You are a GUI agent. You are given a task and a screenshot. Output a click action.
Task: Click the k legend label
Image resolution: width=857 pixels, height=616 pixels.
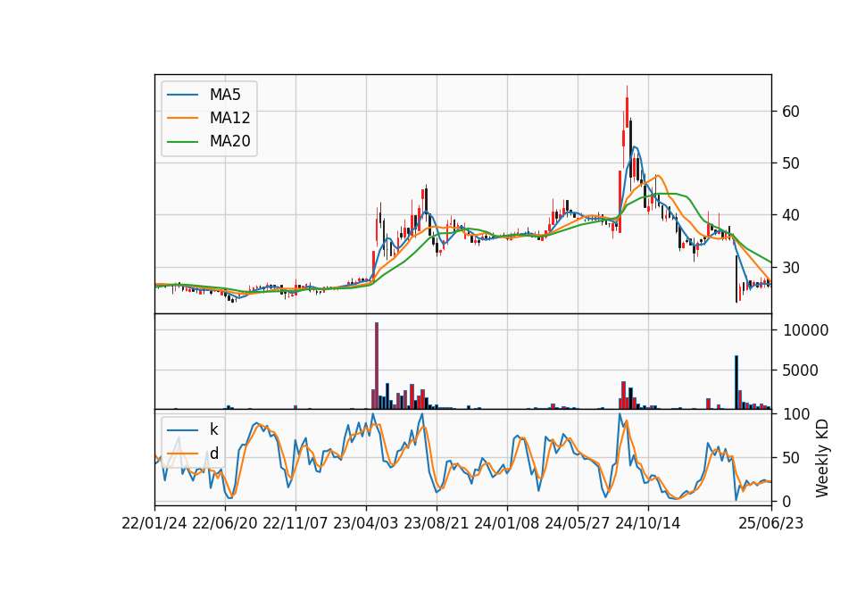(x=213, y=429)
